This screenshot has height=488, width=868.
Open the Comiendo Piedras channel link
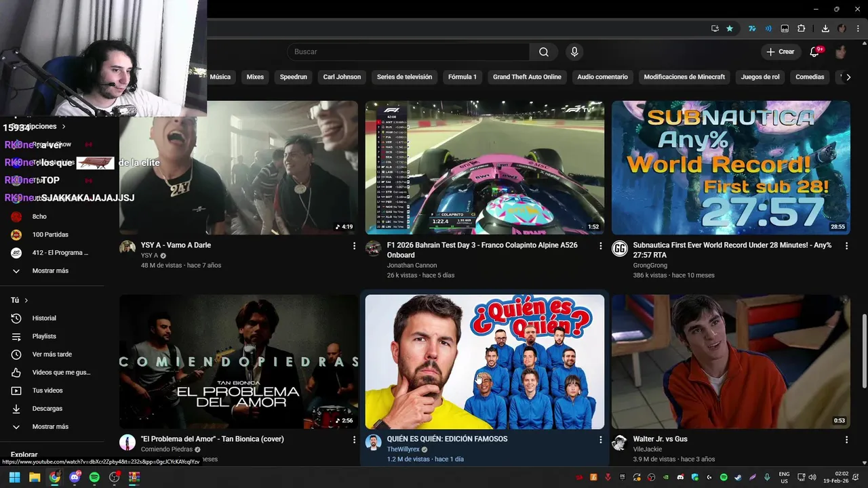pyautogui.click(x=167, y=449)
